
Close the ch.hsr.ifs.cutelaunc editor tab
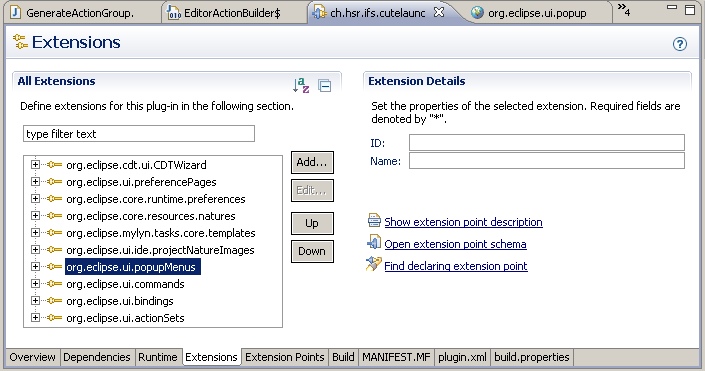(x=439, y=13)
